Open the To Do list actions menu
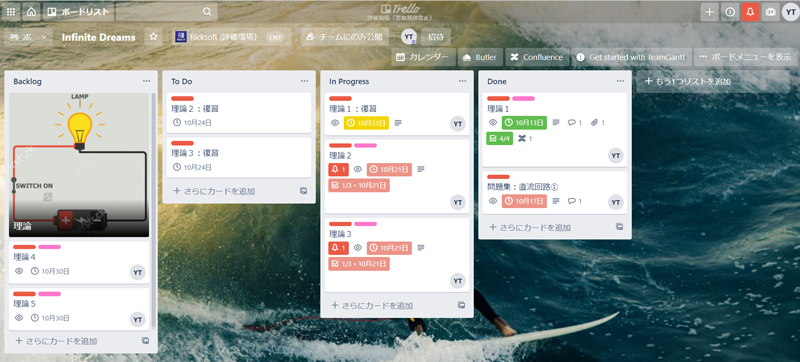Viewport: 800px width, 362px height. [x=305, y=81]
